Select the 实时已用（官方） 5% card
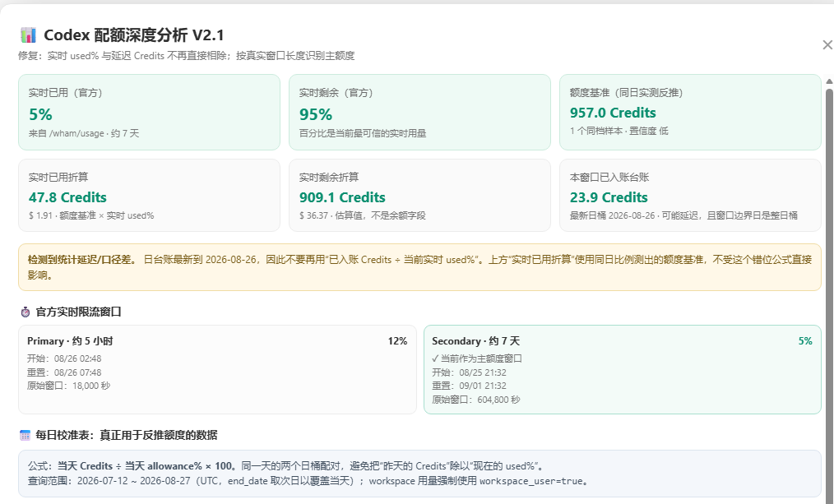Screen dimensions: 834x504 (149, 112)
